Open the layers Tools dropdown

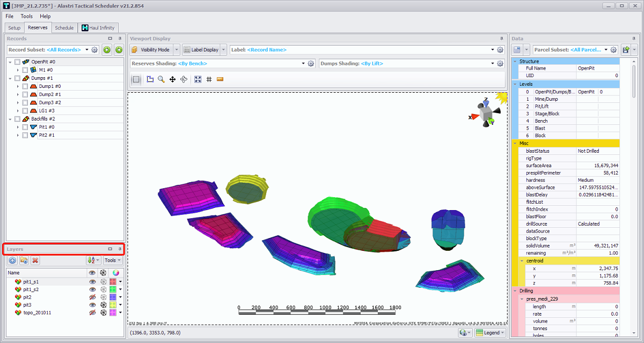coord(112,260)
